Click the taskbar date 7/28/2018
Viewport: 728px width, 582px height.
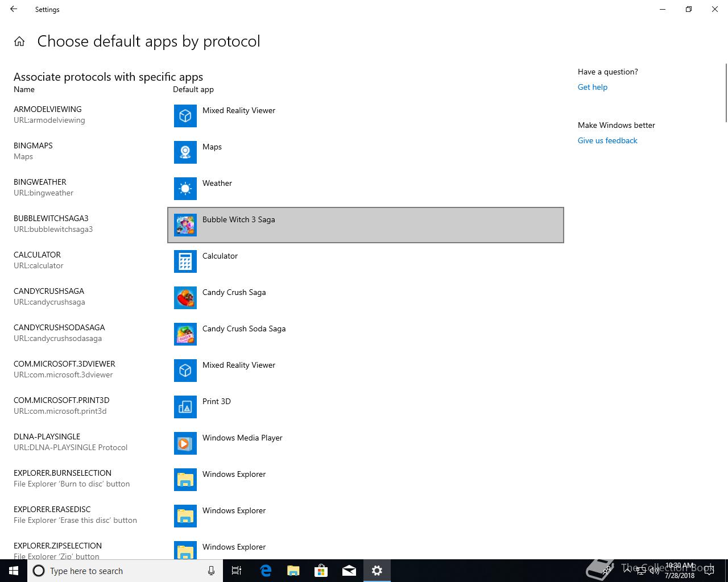(x=680, y=576)
